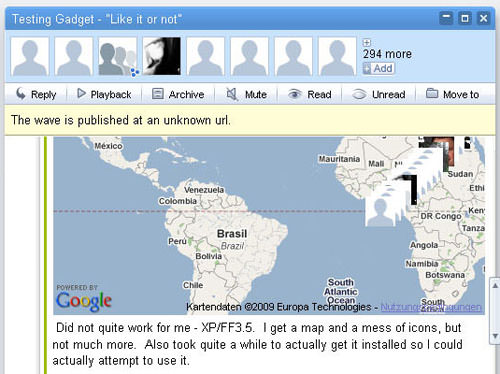Open the Nutzungsbedingungen link on the map
Screen dimensions: 500x374
(431, 307)
